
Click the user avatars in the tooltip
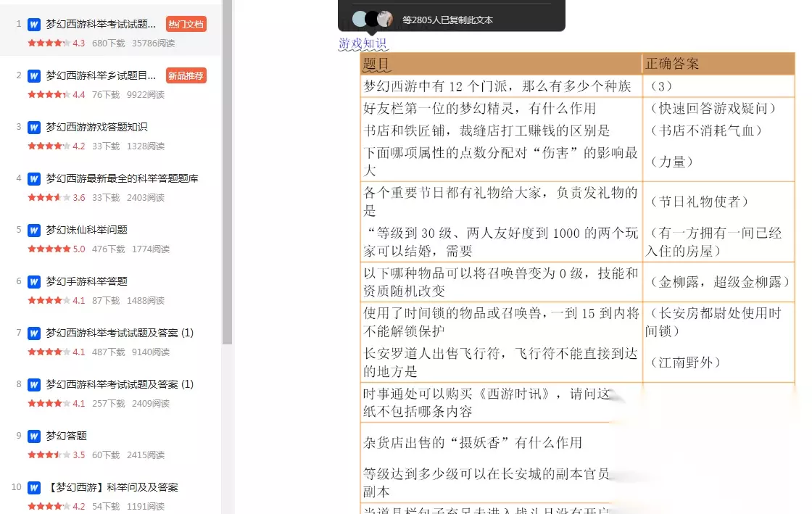pos(373,19)
